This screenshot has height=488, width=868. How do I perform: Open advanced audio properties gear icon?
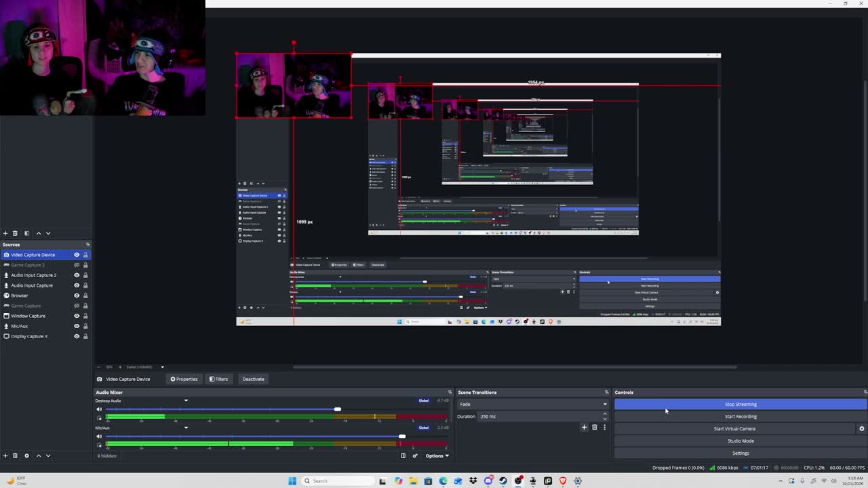point(415,455)
